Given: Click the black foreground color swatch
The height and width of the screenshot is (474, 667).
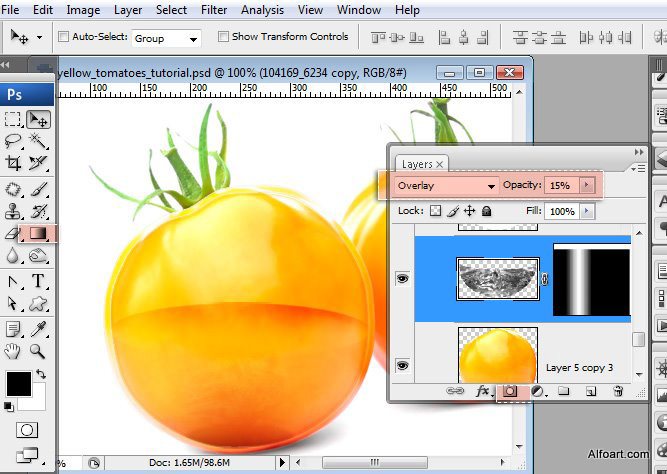Looking at the screenshot, I should [17, 382].
